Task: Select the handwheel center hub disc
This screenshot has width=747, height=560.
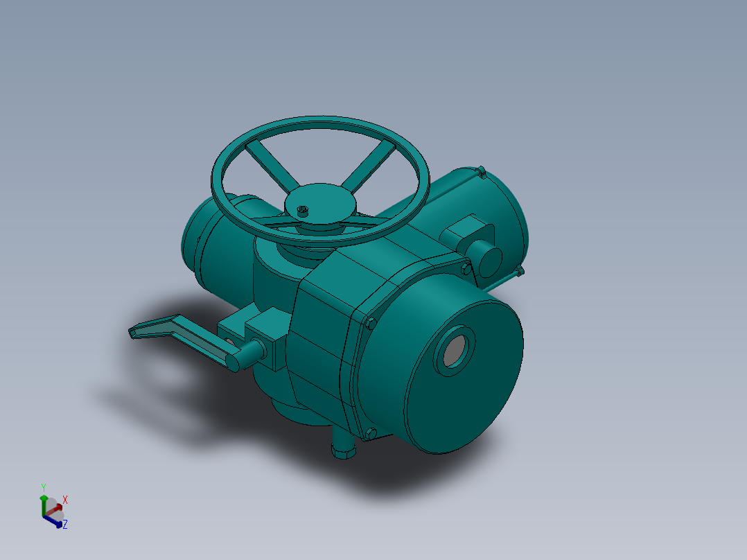Action: [x=320, y=203]
